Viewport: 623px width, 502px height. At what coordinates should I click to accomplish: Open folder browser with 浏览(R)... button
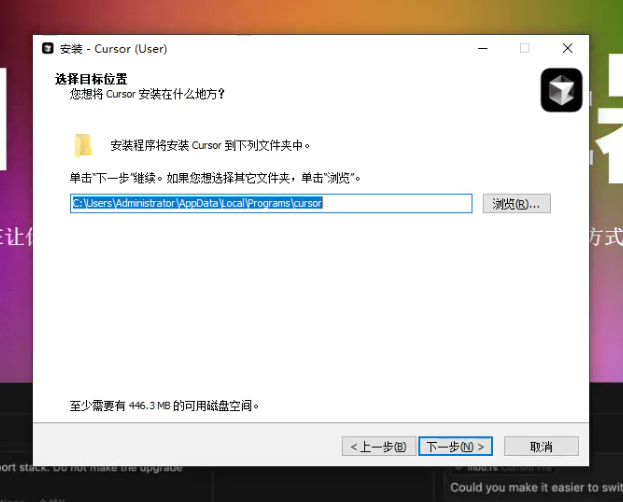point(517,204)
